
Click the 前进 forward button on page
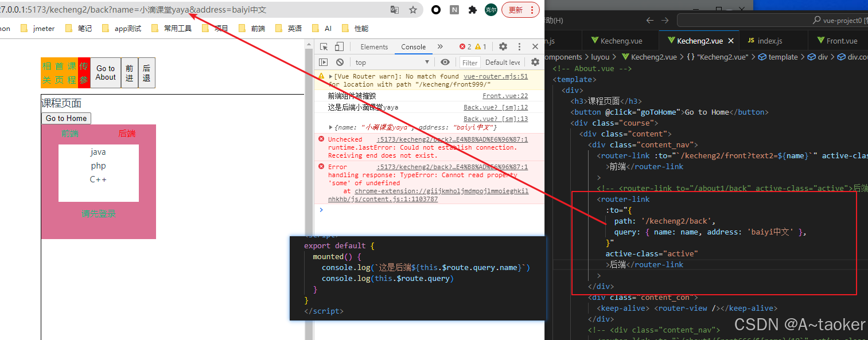click(130, 73)
